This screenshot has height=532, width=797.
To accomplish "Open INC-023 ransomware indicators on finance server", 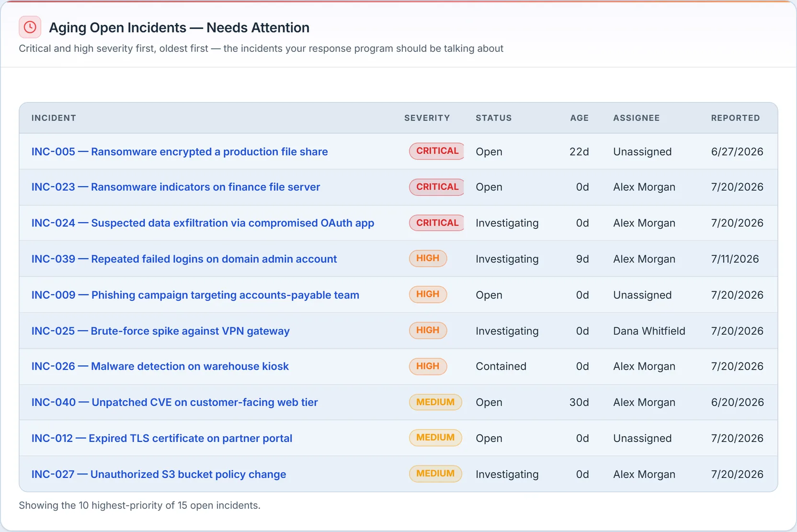I will [x=176, y=187].
